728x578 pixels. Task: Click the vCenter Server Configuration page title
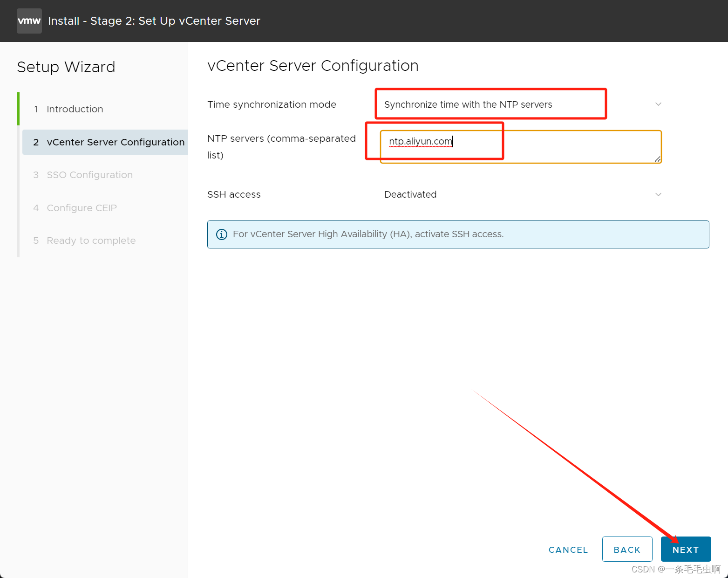click(313, 66)
